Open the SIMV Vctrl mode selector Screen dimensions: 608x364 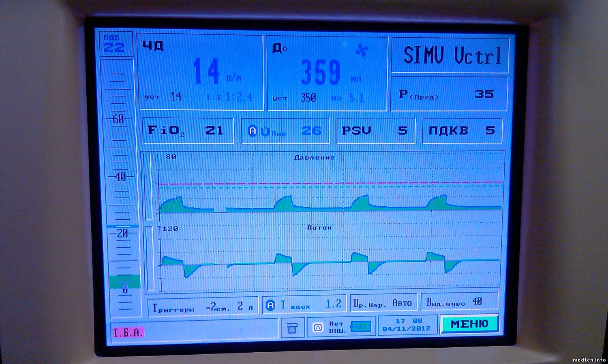[x=451, y=56]
